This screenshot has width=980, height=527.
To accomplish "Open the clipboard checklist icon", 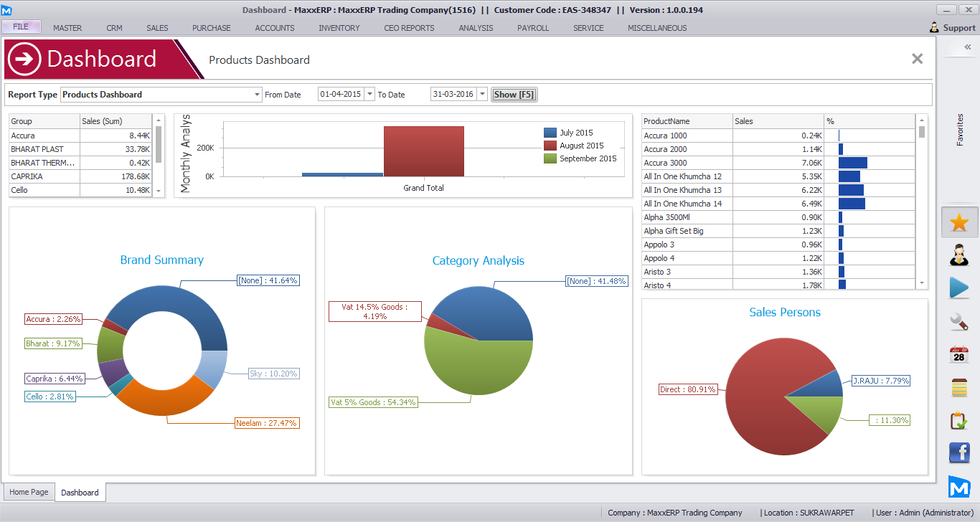I will (x=959, y=420).
